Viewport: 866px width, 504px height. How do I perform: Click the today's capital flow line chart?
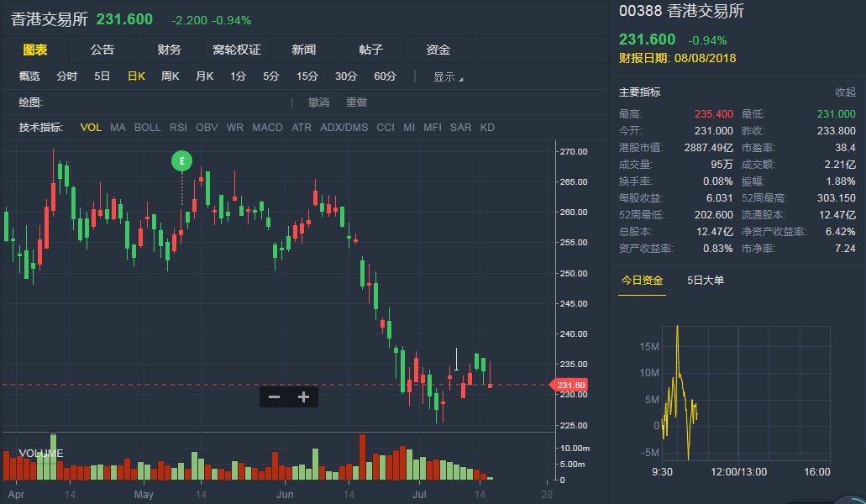click(746, 393)
